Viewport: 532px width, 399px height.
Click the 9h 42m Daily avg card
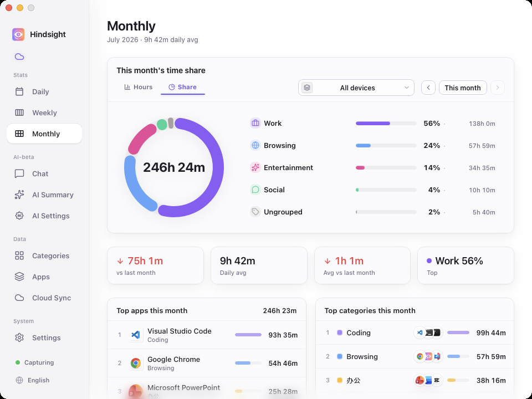coord(259,265)
